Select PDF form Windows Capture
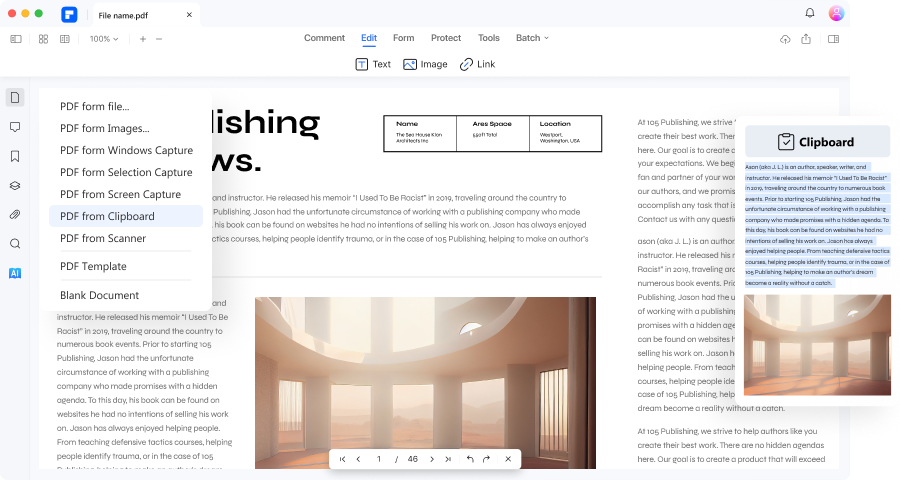The width and height of the screenshot is (900, 480). 126,150
